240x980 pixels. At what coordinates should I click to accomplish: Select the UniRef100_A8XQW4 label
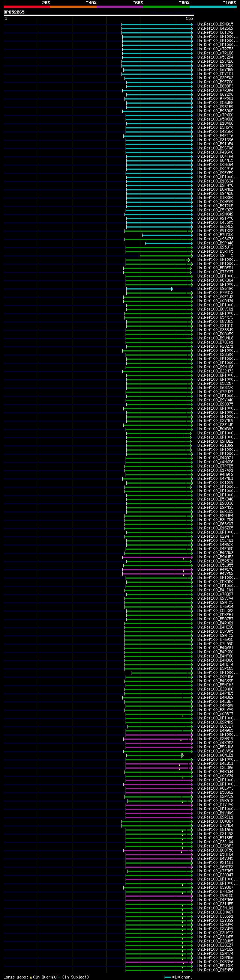(x=215, y=280)
